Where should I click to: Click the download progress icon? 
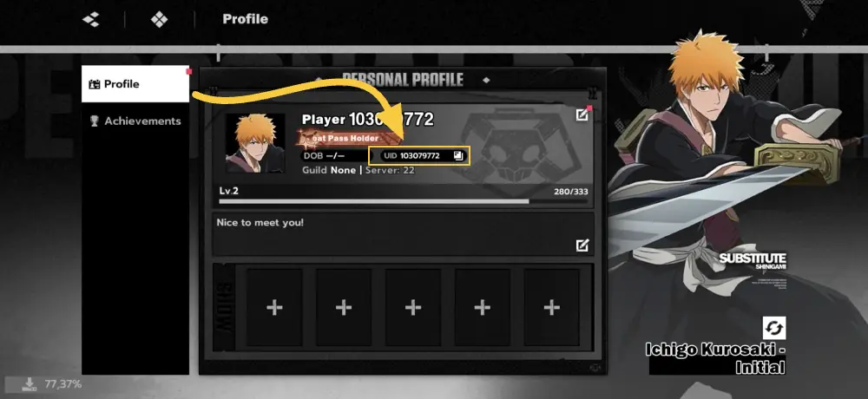pos(30,383)
